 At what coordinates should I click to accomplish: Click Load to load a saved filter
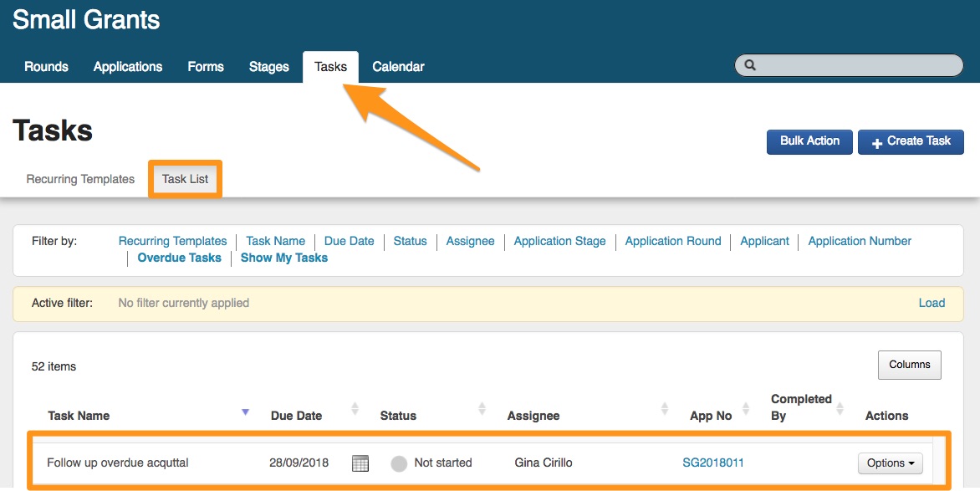[932, 303]
